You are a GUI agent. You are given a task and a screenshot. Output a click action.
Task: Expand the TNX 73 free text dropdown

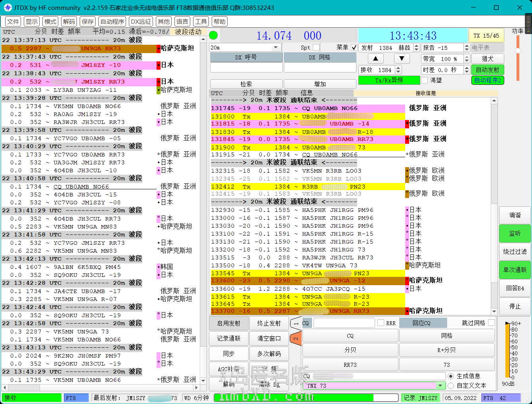tap(440, 385)
